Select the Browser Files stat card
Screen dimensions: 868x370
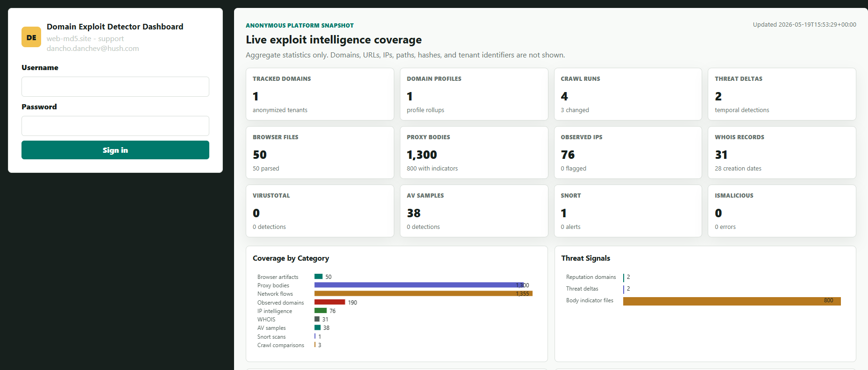(320, 152)
